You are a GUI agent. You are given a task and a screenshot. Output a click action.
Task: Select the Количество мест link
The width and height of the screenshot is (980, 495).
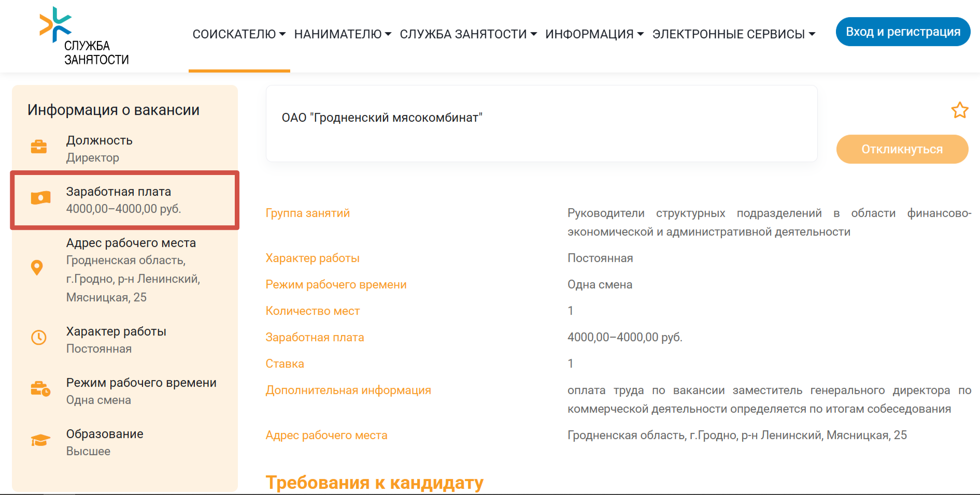pyautogui.click(x=313, y=311)
